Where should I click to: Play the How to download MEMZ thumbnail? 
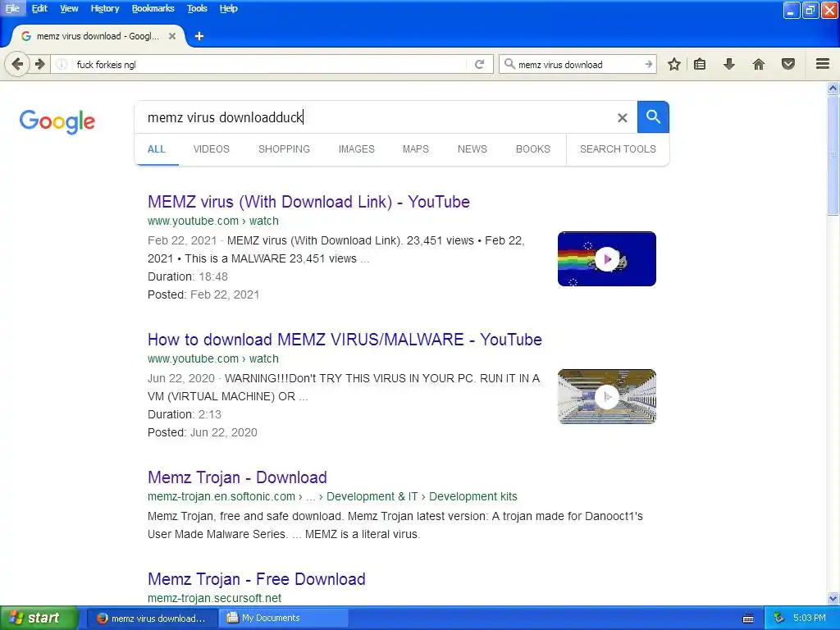tap(607, 396)
